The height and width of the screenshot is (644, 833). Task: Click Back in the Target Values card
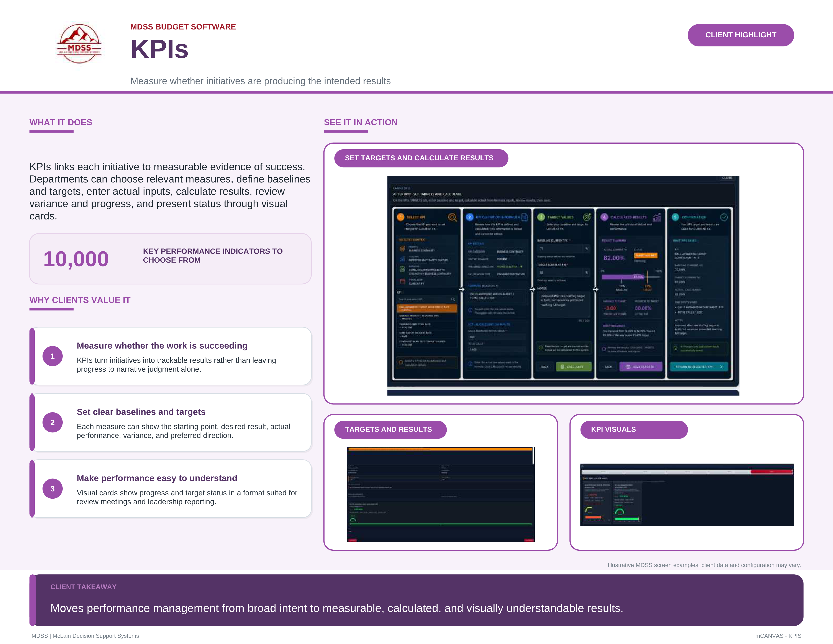545,367
